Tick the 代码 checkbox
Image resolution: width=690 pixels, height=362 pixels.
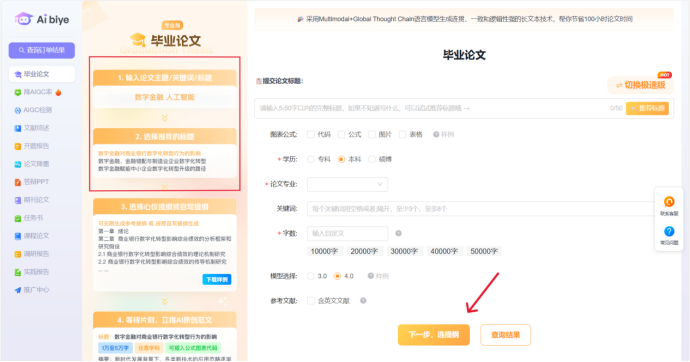tap(311, 134)
